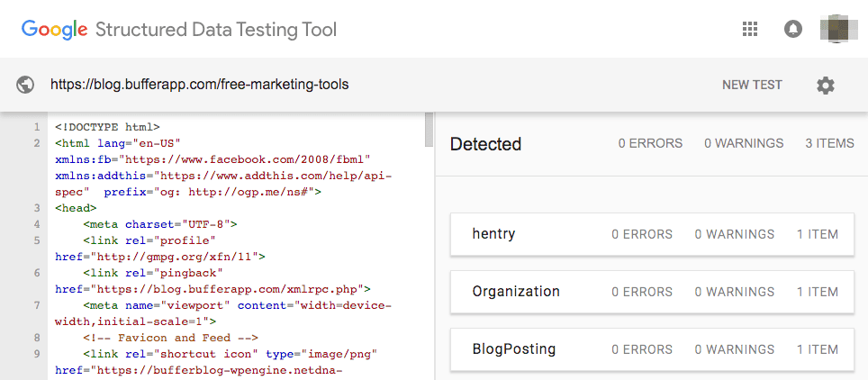The width and height of the screenshot is (868, 380).
Task: Open the notifications bell icon
Action: 793,30
